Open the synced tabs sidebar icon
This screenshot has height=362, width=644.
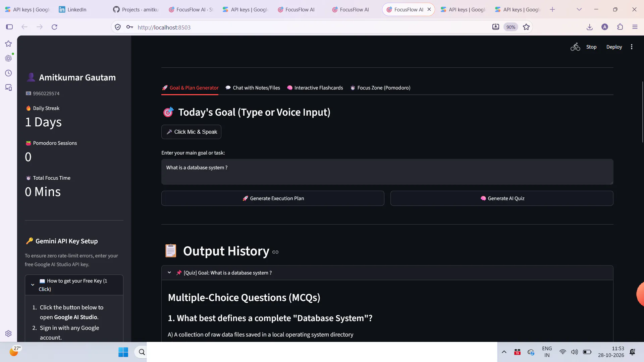[x=8, y=87]
